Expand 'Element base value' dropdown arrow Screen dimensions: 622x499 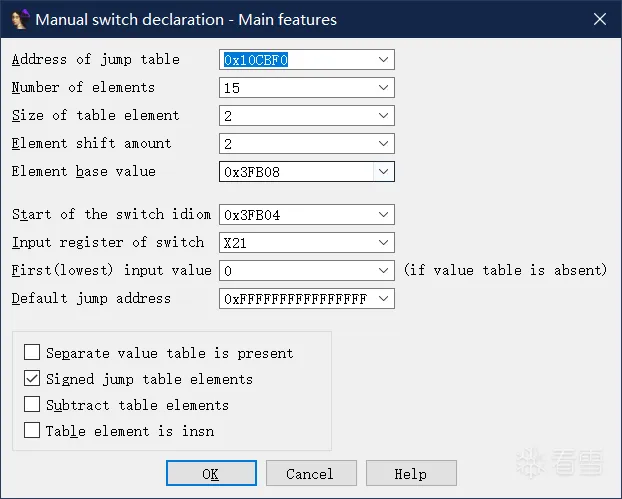point(383,171)
